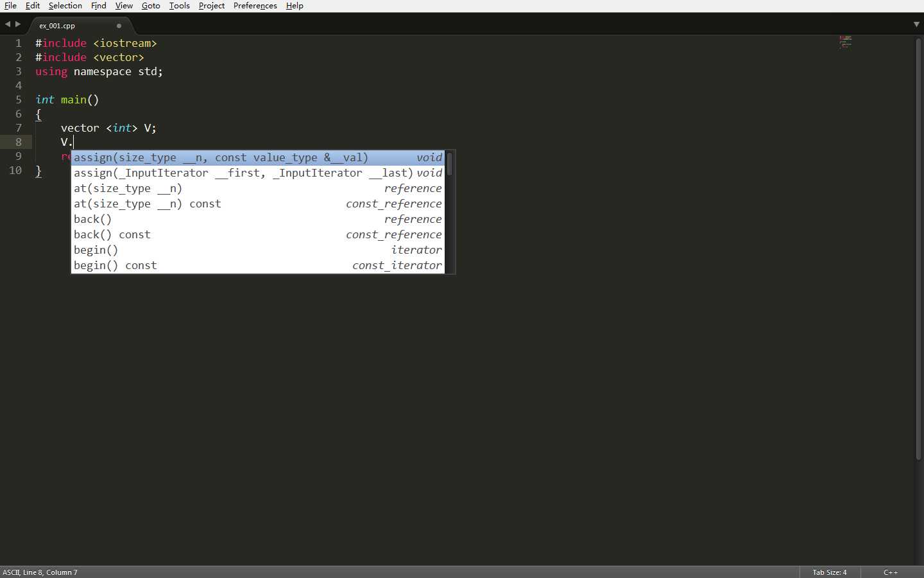This screenshot has height=578, width=924.
Task: Open the tab list dropdown arrow
Action: click(x=916, y=24)
